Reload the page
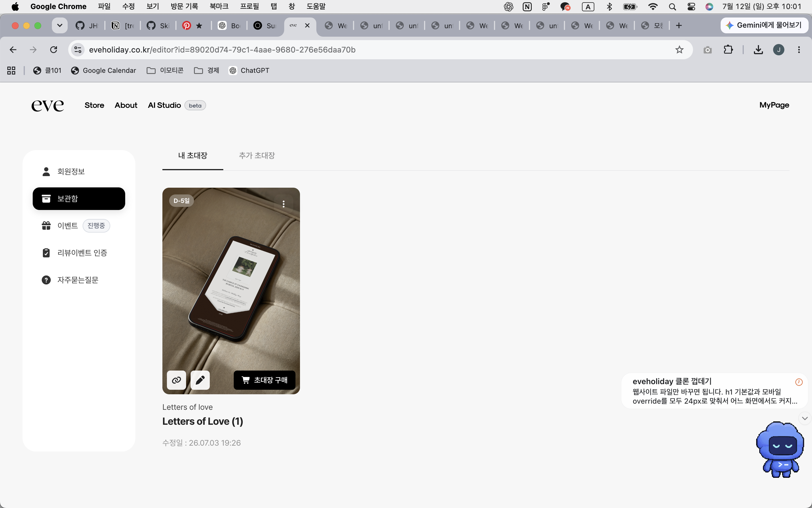 54,50
